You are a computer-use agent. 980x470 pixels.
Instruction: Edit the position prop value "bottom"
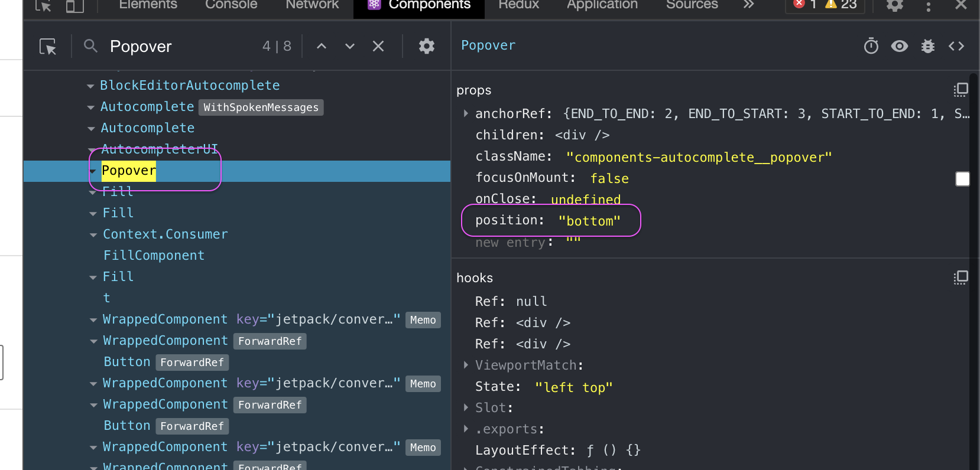tap(589, 221)
